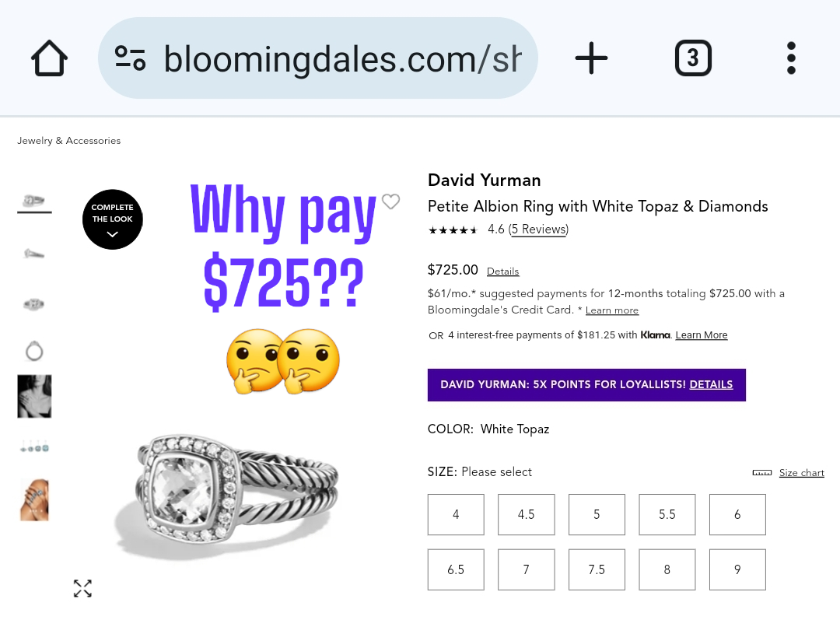Click the David Yurman brand name
Viewport: 840px width, 620px height.
(x=484, y=180)
